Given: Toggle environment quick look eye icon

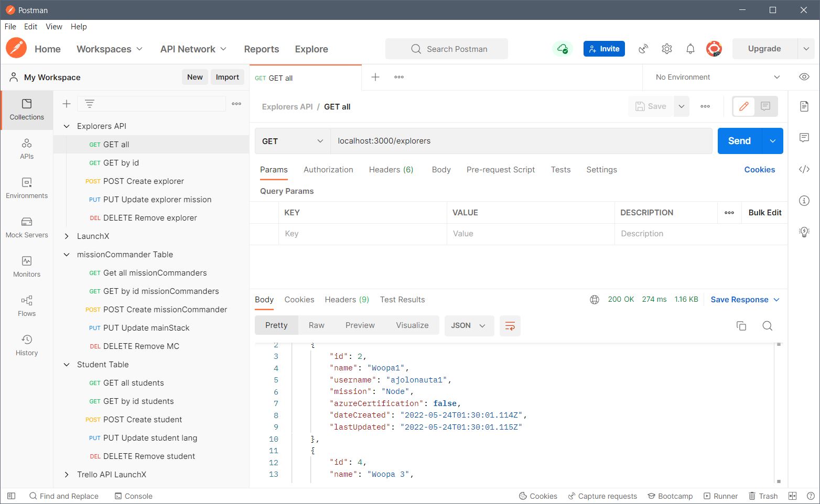Looking at the screenshot, I should pyautogui.click(x=804, y=77).
